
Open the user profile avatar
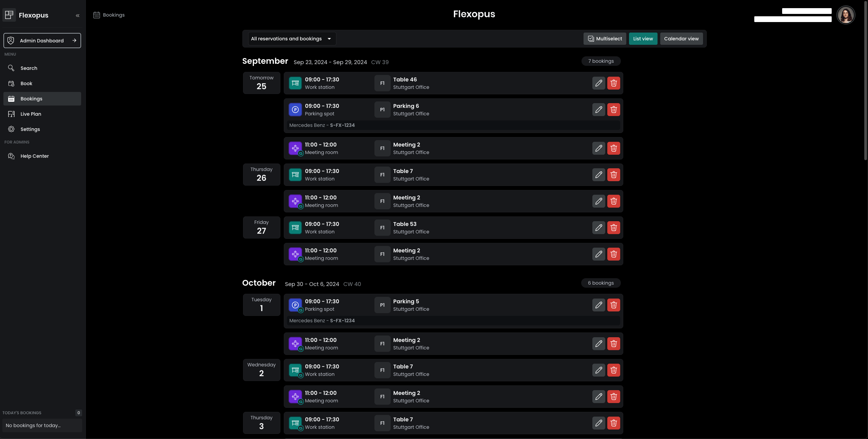tap(845, 15)
